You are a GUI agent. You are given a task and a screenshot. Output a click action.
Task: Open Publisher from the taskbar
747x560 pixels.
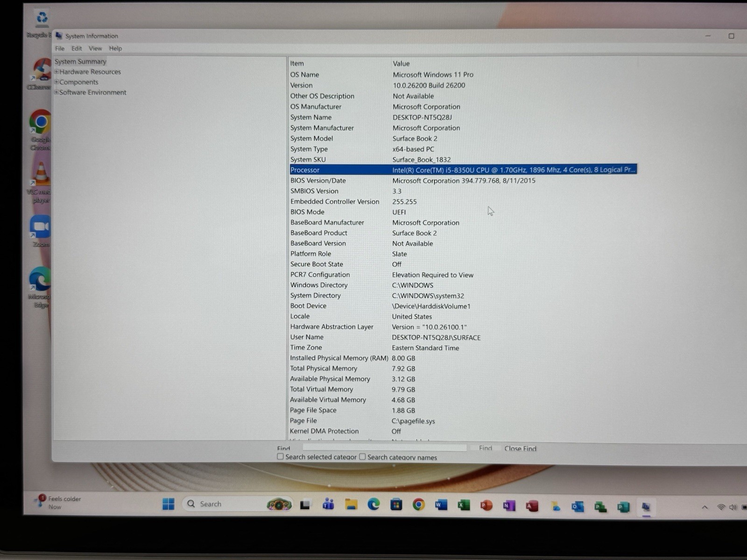[623, 507]
